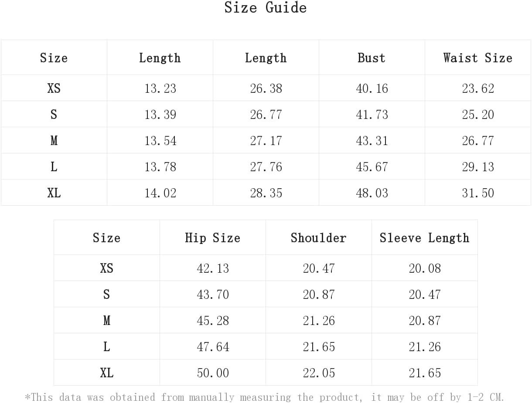
Task: Click the Waist Size column header
Action: click(x=478, y=58)
